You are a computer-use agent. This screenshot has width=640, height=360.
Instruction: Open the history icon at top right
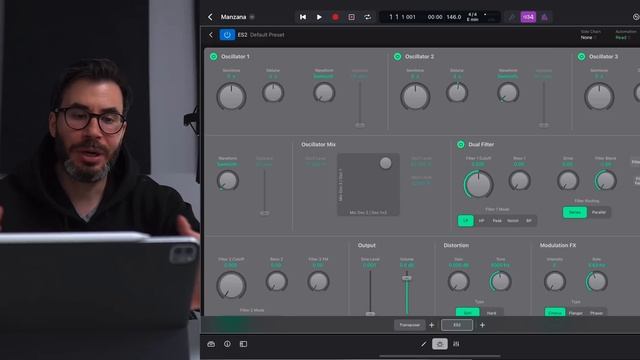[636, 17]
